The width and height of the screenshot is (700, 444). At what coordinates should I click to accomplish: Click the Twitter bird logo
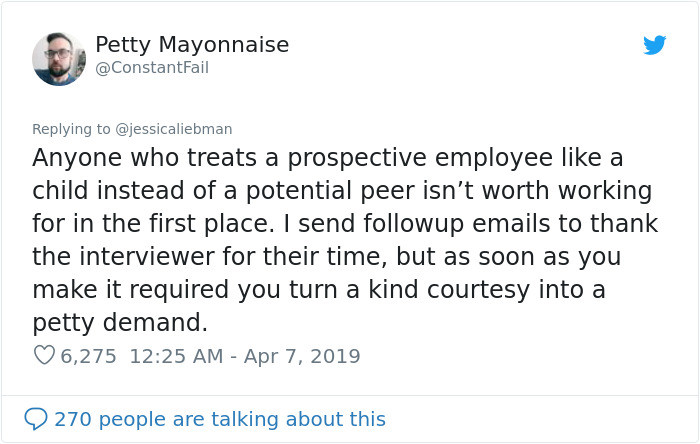click(x=654, y=45)
